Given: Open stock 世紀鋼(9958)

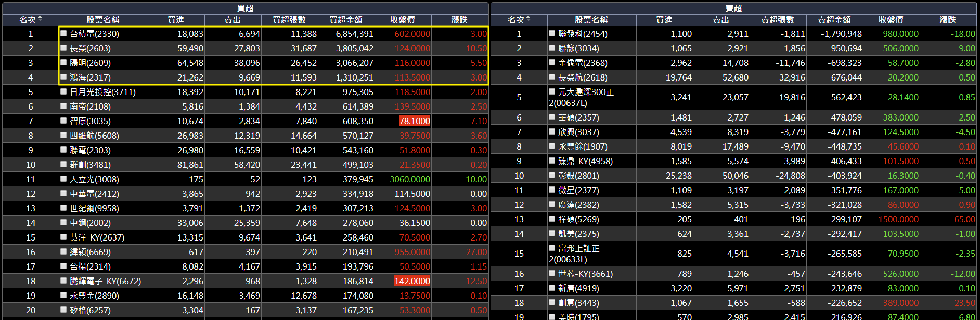Looking at the screenshot, I should point(94,208).
